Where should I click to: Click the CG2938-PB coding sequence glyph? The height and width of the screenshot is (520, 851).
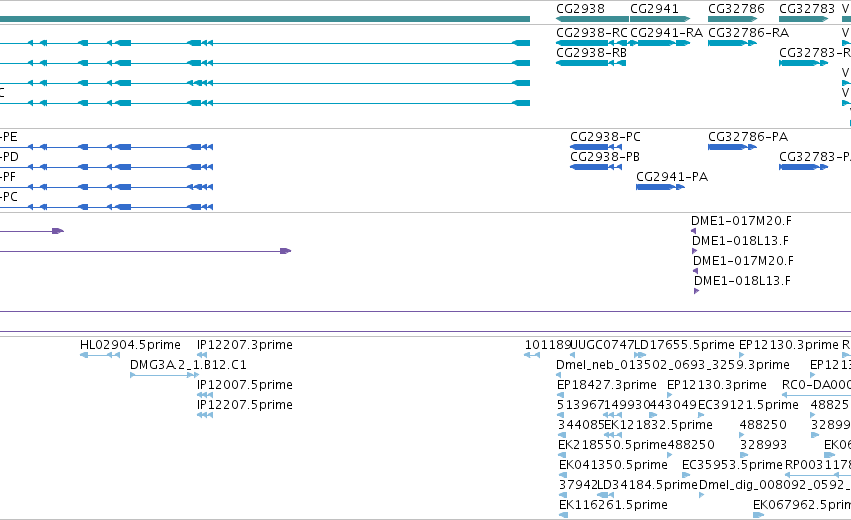coord(596,167)
